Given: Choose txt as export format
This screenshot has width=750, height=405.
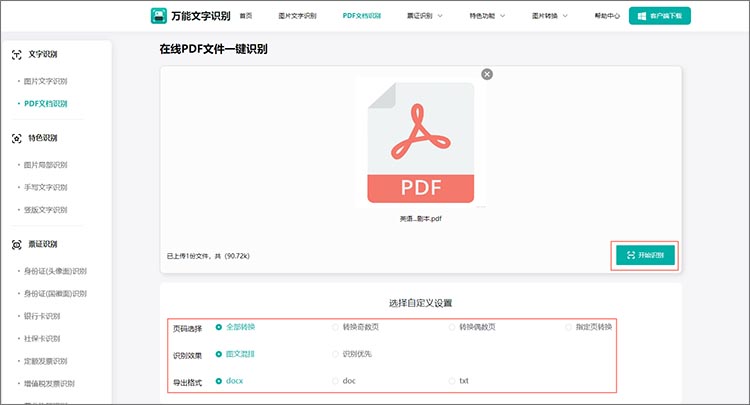Looking at the screenshot, I should pos(452,381).
